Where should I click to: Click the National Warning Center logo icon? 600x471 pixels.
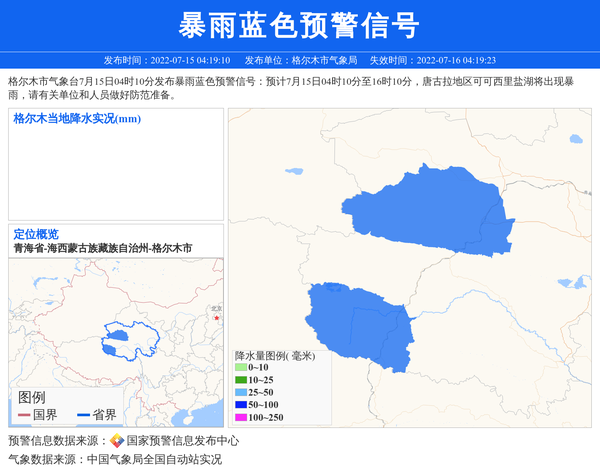click(x=117, y=441)
